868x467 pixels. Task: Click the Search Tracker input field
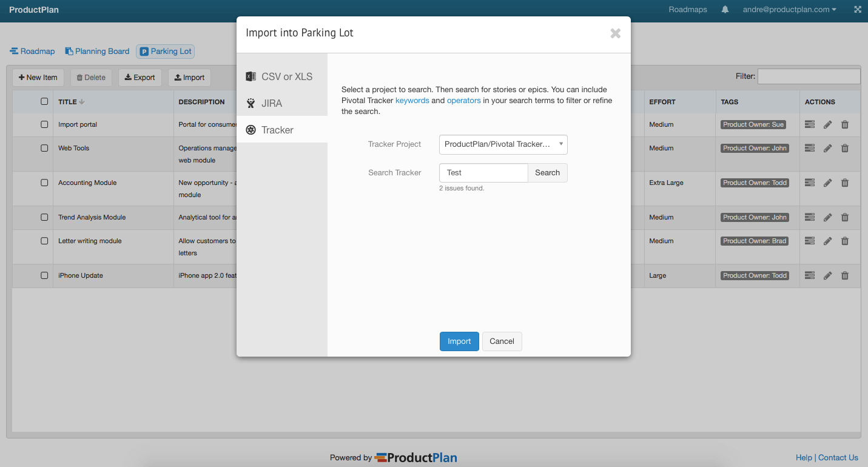(483, 173)
